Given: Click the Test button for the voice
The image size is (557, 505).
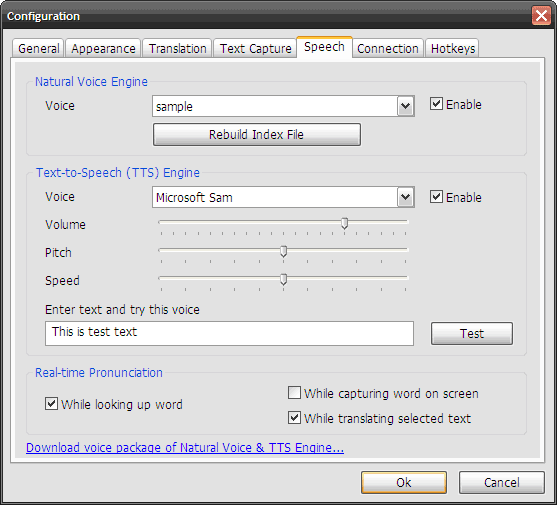Looking at the screenshot, I should 472,333.
